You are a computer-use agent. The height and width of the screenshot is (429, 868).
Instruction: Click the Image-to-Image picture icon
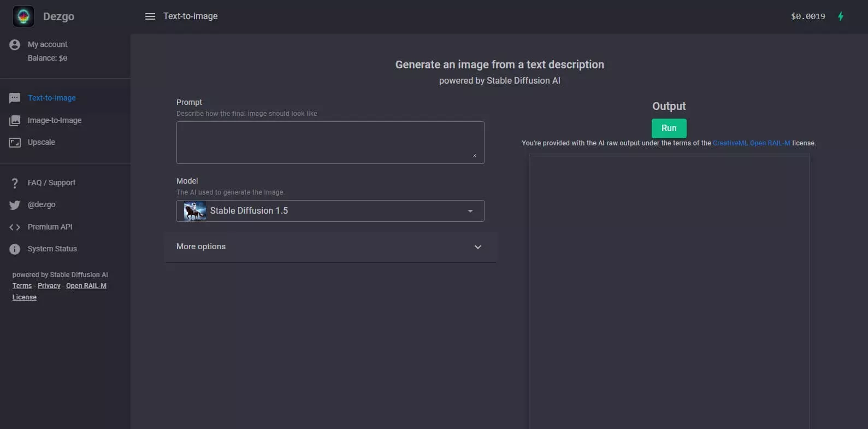(15, 121)
